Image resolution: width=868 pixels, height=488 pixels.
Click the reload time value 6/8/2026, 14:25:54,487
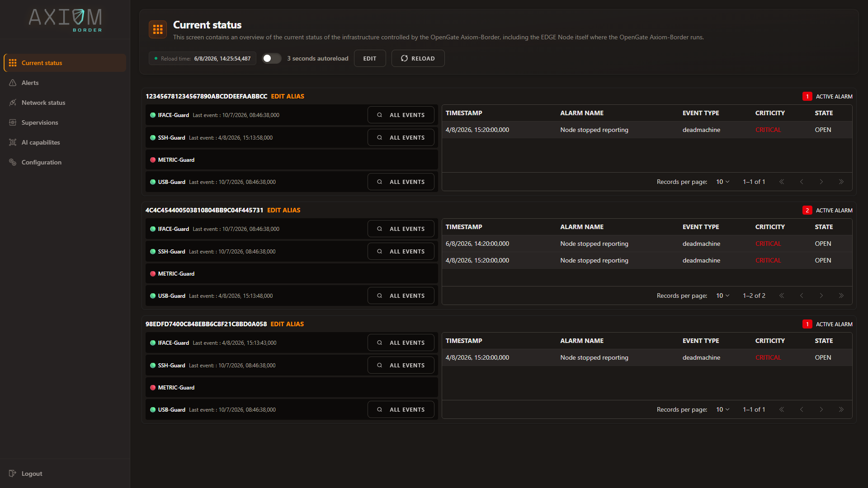(x=222, y=59)
